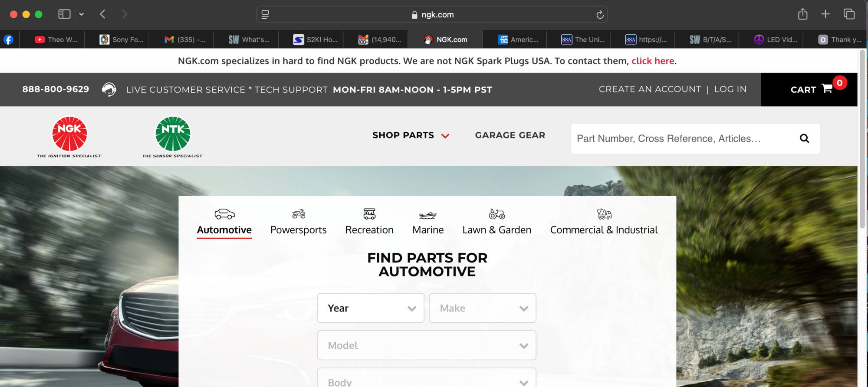Go back using browser back arrow
This screenshot has height=387, width=868.
(x=103, y=14)
